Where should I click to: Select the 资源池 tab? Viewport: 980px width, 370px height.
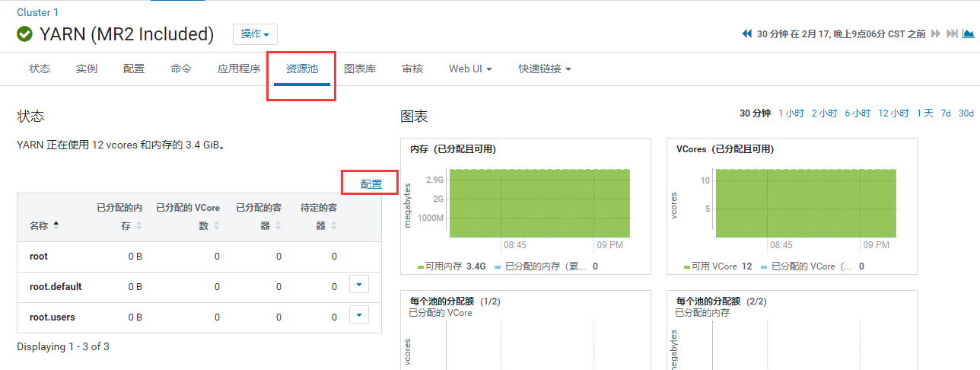point(302,69)
